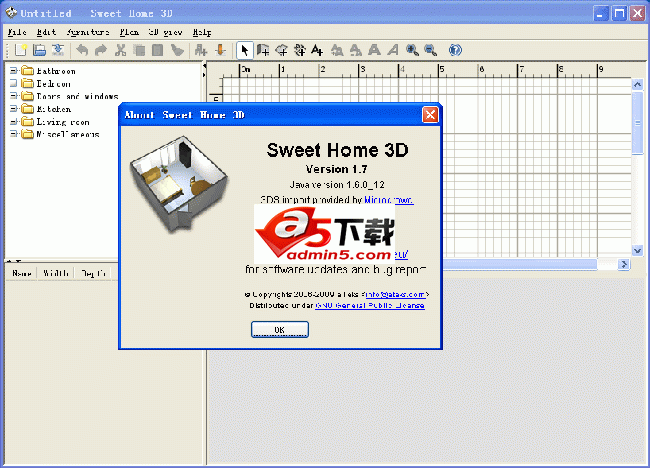Close the About Sweet Home 3D dialog
Viewport: 650px width, 468px height.
tap(430, 114)
